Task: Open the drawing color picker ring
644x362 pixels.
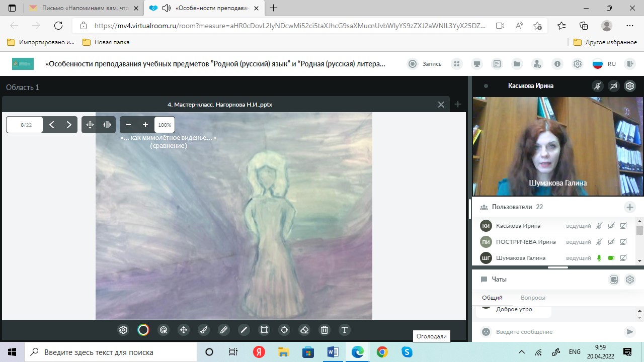Action: click(x=143, y=330)
